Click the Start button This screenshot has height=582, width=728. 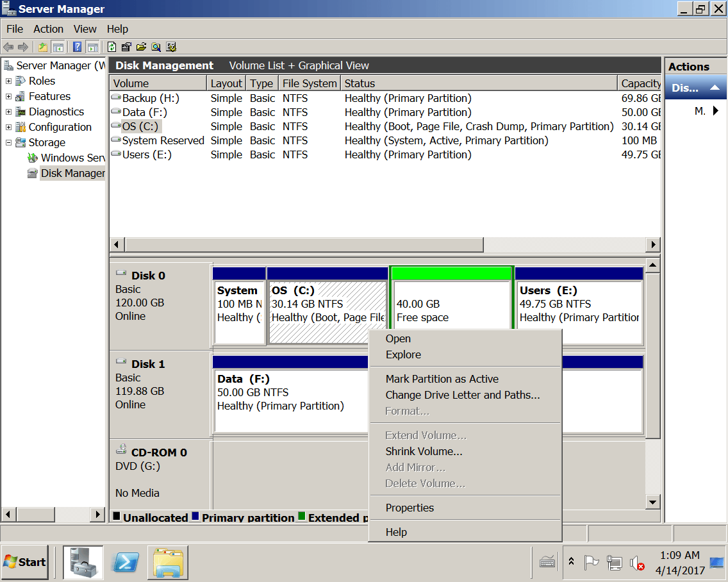click(24, 562)
